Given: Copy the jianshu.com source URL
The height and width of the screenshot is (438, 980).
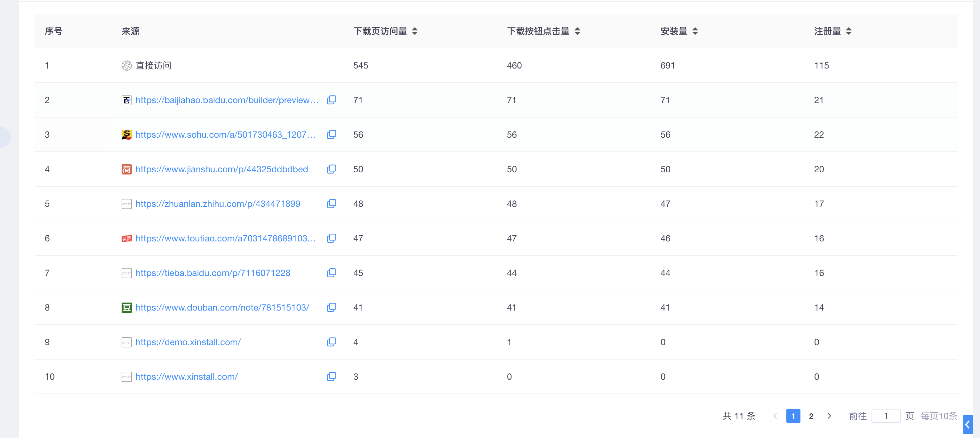Looking at the screenshot, I should (331, 169).
